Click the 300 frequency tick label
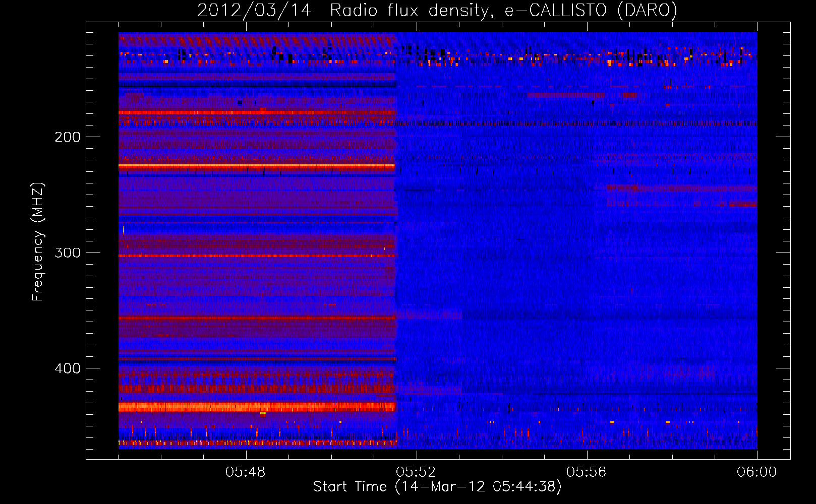816x504 pixels. pyautogui.click(x=68, y=253)
